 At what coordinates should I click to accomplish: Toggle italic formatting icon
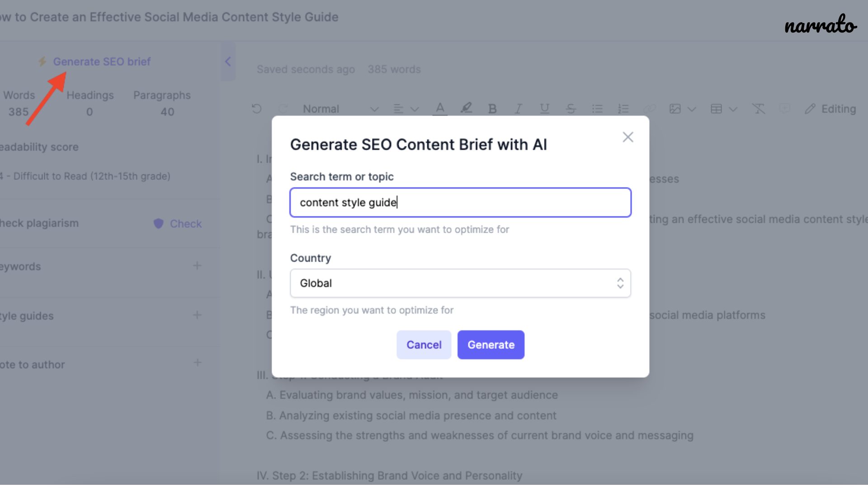518,108
